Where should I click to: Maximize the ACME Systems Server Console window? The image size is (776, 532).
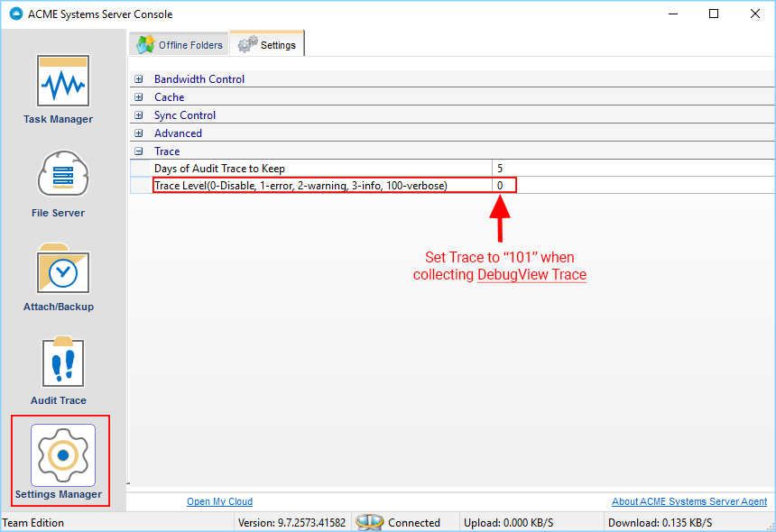point(714,14)
